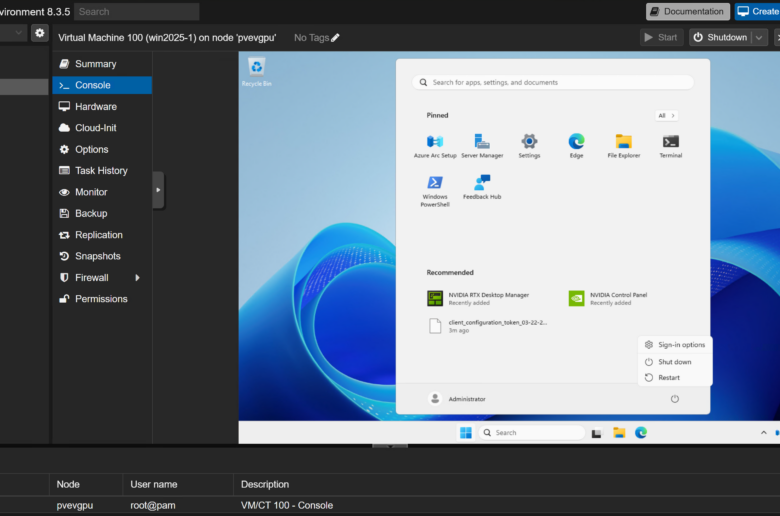Sort task log by Node column
Screen dimensions: 780x516
click(86, 484)
